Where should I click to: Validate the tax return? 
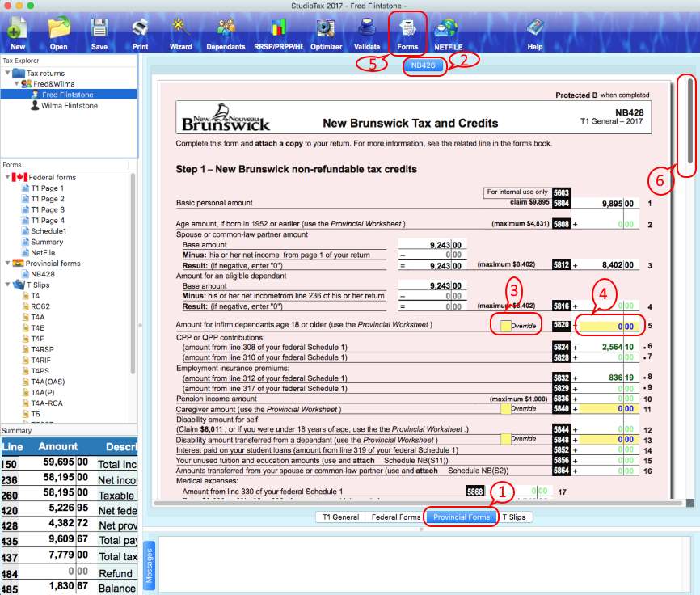[367, 32]
